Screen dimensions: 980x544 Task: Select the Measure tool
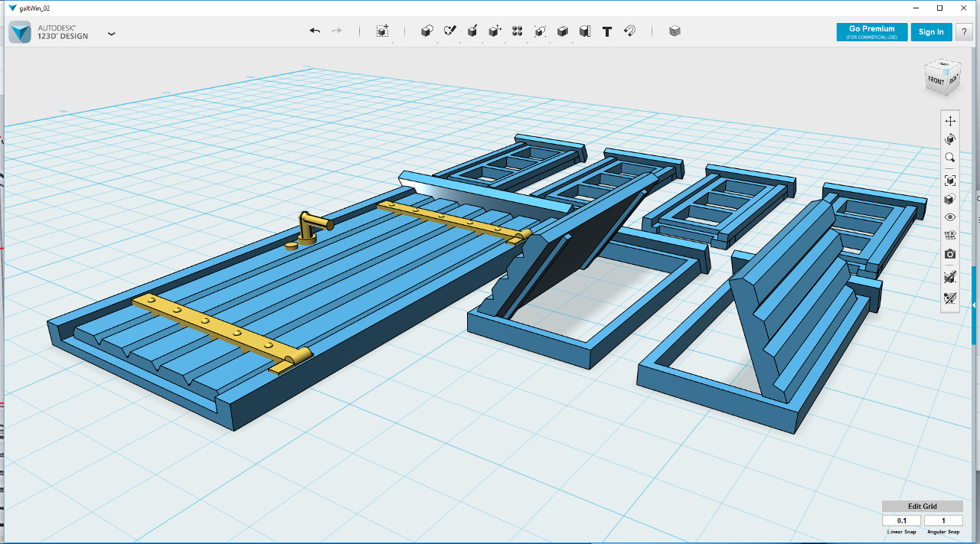(x=585, y=31)
